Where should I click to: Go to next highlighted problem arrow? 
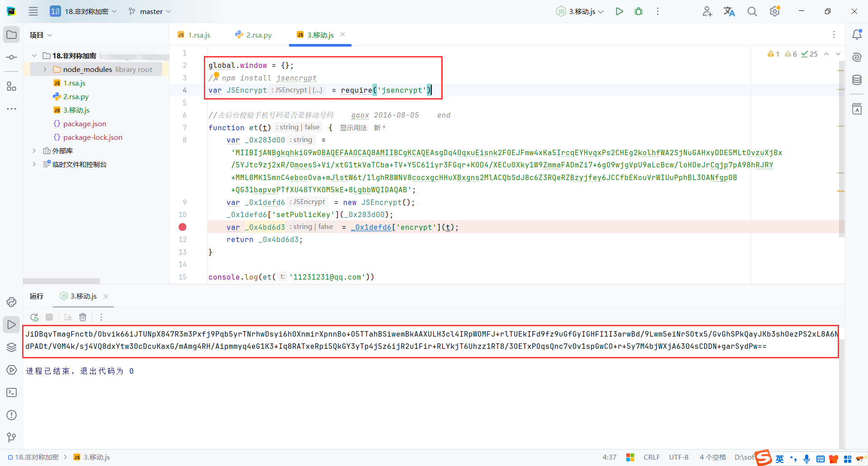click(838, 54)
